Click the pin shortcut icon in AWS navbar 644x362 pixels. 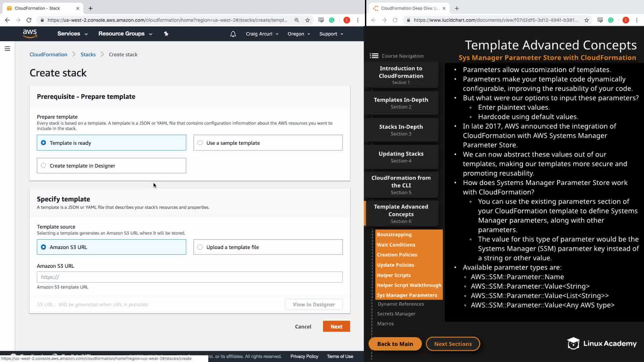coord(166,34)
